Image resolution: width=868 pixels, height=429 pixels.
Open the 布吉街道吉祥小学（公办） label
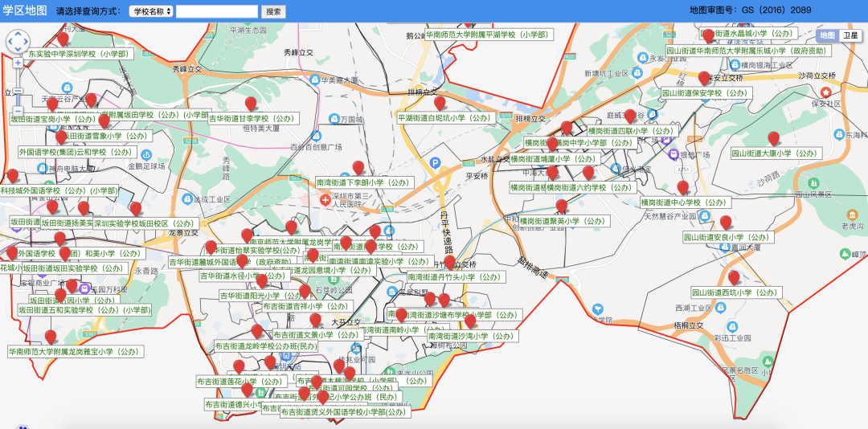coord(306,306)
